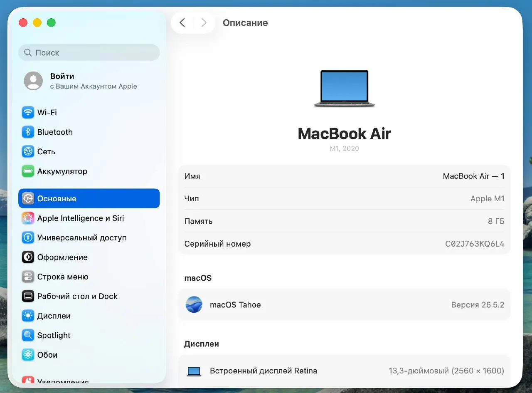Click the Аккумулятор battery icon
The height and width of the screenshot is (393, 532).
[x=28, y=171]
